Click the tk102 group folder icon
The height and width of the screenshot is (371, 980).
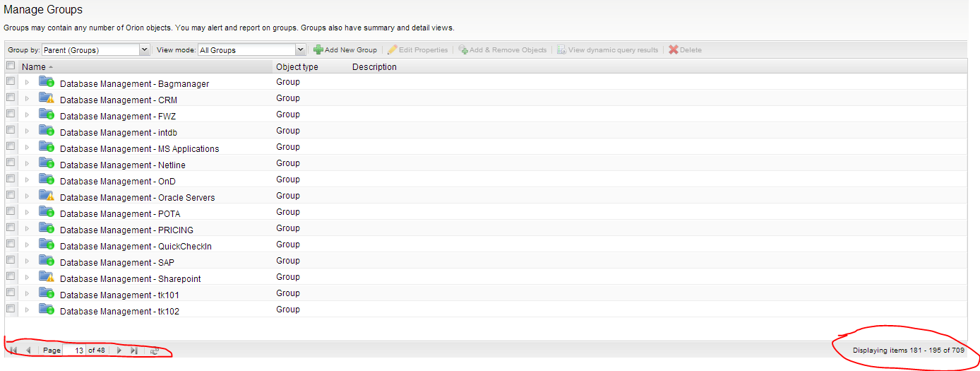47,310
